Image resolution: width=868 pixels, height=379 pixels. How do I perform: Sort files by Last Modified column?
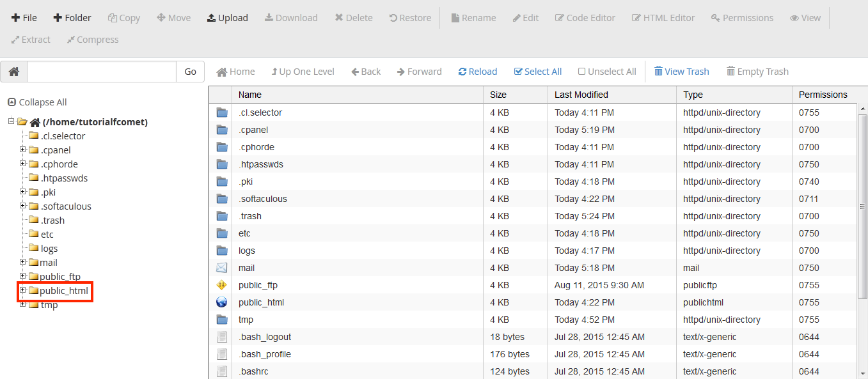click(x=581, y=95)
